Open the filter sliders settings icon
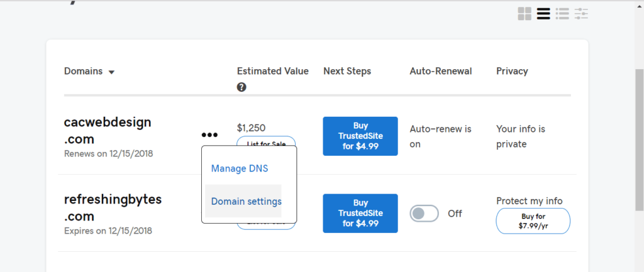The height and width of the screenshot is (272, 644). [581, 13]
